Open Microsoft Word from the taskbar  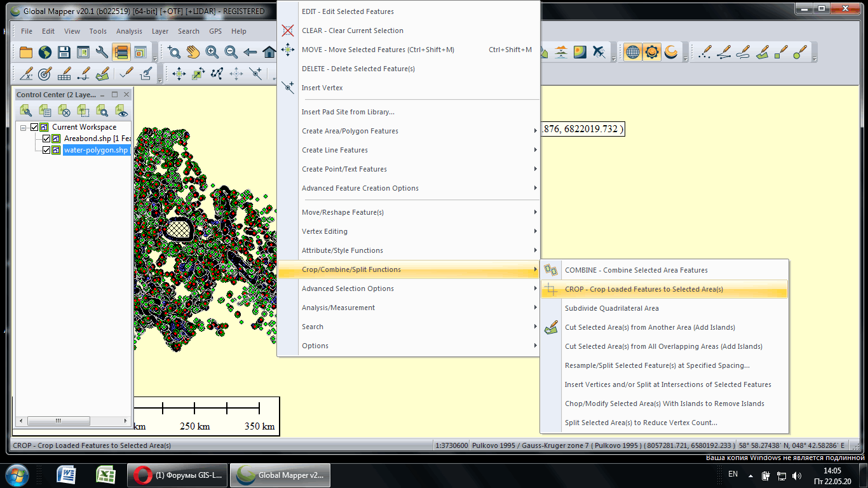tap(66, 475)
